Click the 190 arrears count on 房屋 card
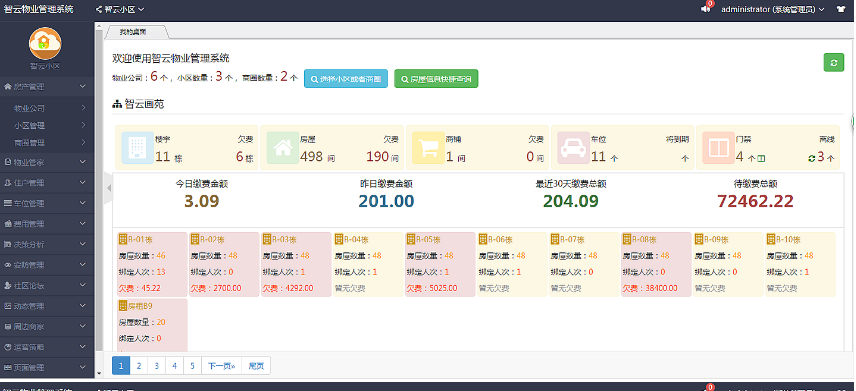This screenshot has width=856, height=391. [377, 157]
